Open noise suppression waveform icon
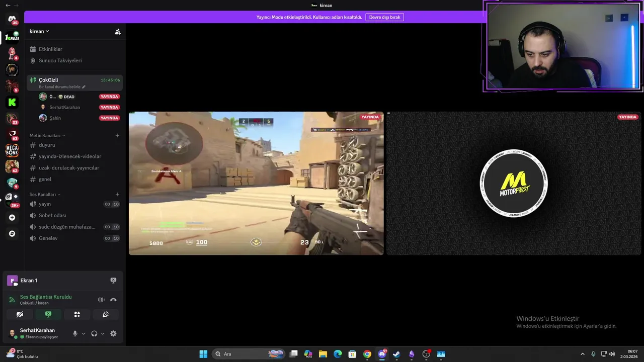Image resolution: width=644 pixels, height=362 pixels. (101, 300)
